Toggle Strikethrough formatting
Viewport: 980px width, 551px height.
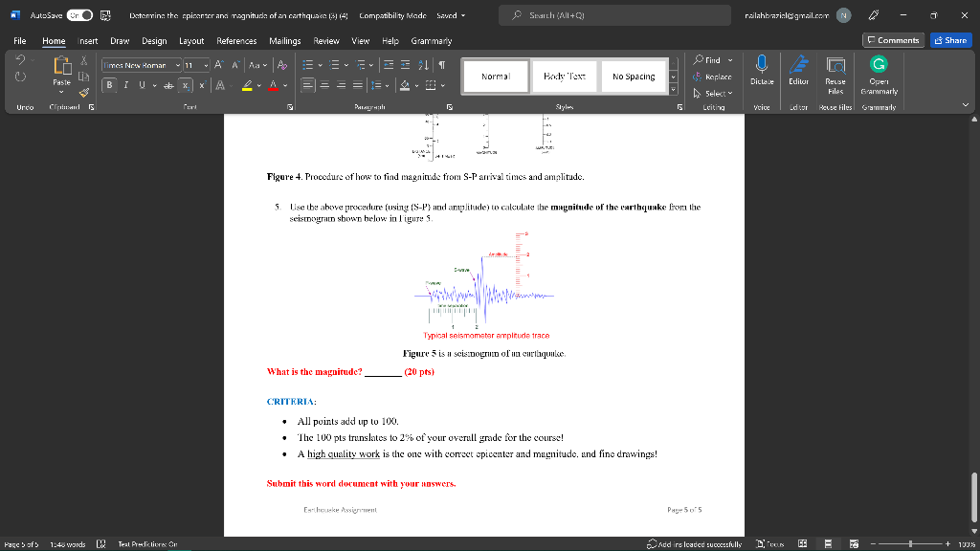coord(168,85)
